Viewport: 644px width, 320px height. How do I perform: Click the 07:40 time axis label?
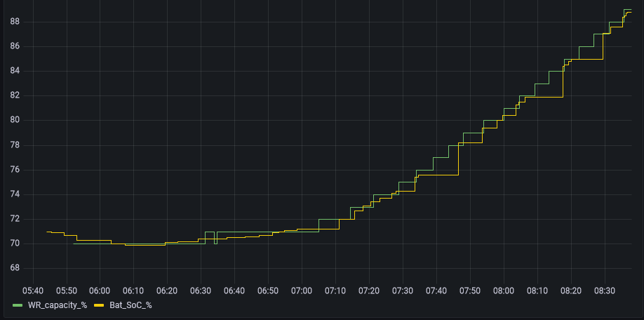(x=436, y=291)
